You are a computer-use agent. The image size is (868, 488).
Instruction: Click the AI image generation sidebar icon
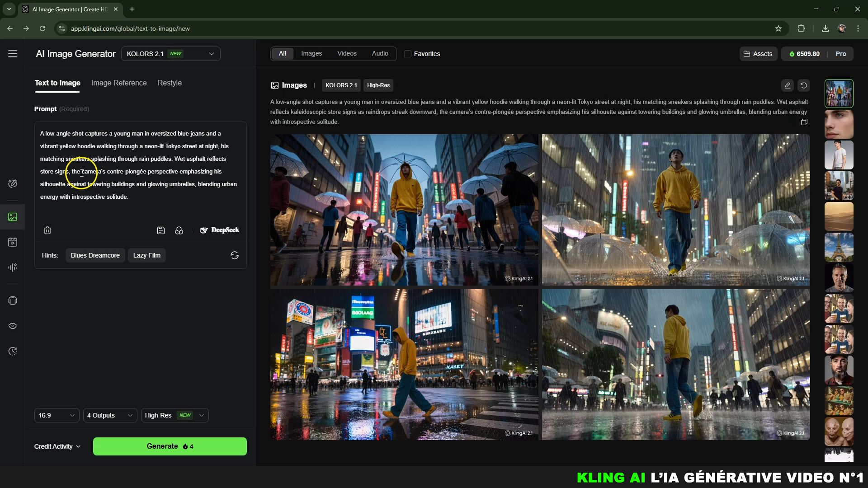pos(13,217)
